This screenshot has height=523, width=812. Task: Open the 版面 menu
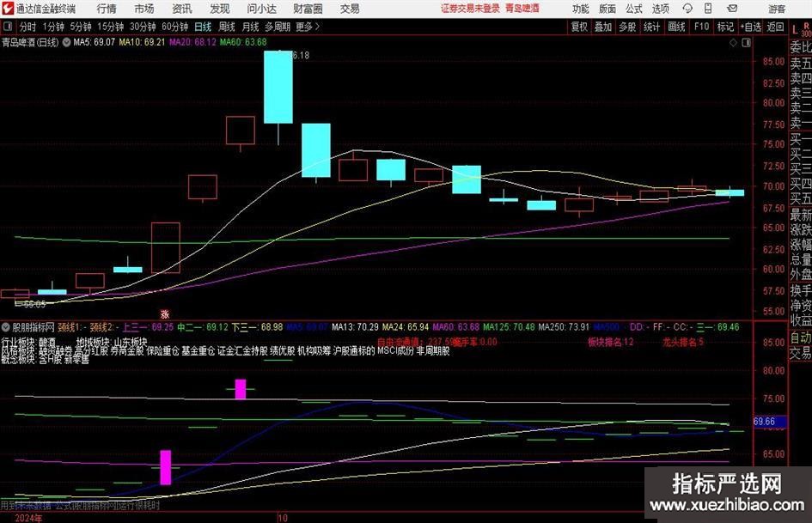[x=607, y=9]
